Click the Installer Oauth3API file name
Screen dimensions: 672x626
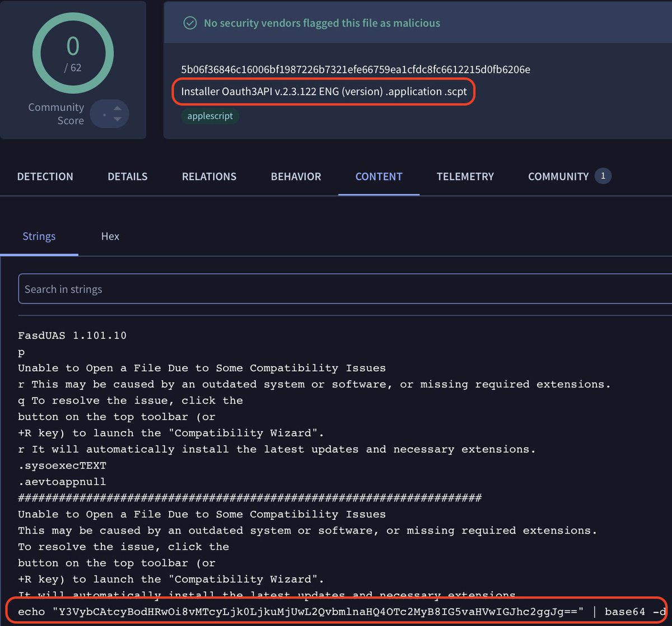click(x=324, y=92)
